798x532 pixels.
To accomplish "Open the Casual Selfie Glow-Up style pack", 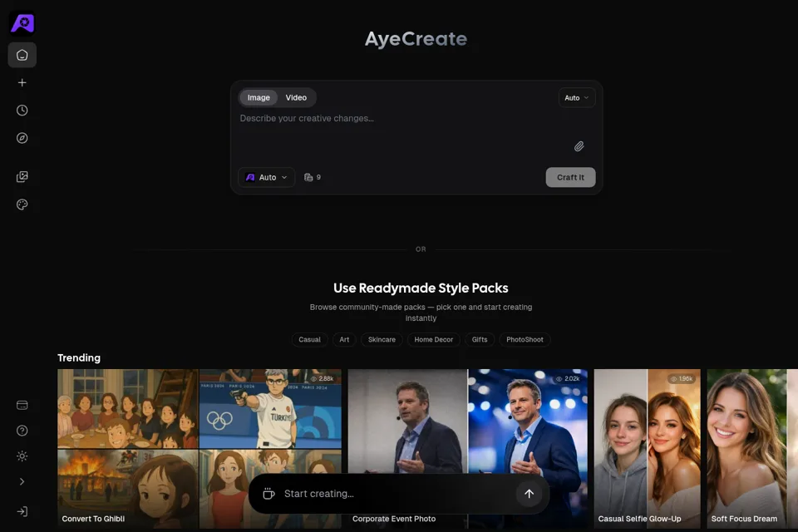I will 648,449.
